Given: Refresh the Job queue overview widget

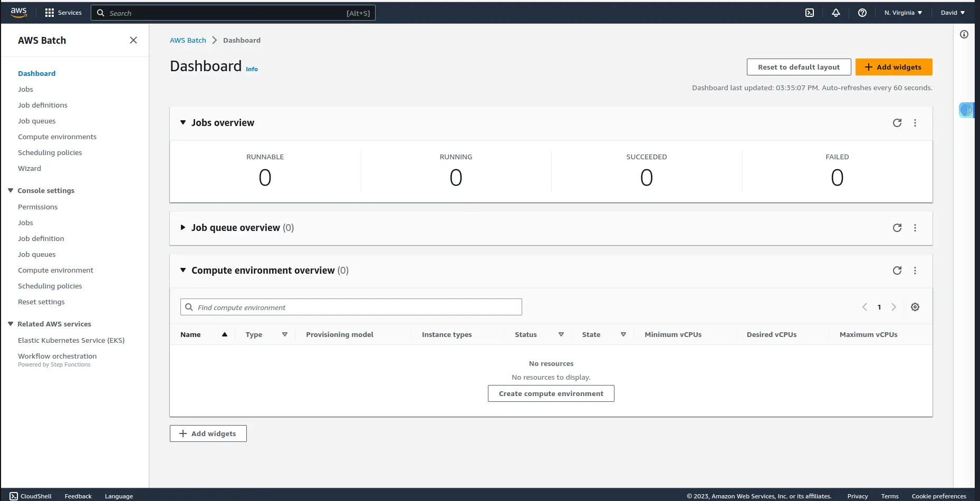Looking at the screenshot, I should coord(897,228).
